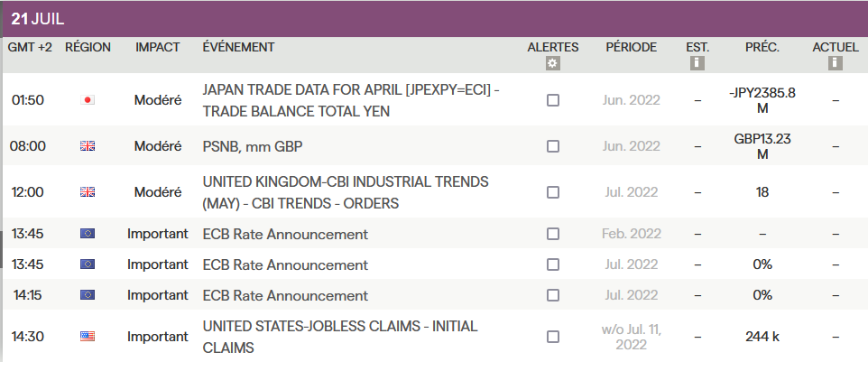Click UK flag for CBI Industrial Trends
This screenshot has width=868, height=371.
tap(88, 191)
